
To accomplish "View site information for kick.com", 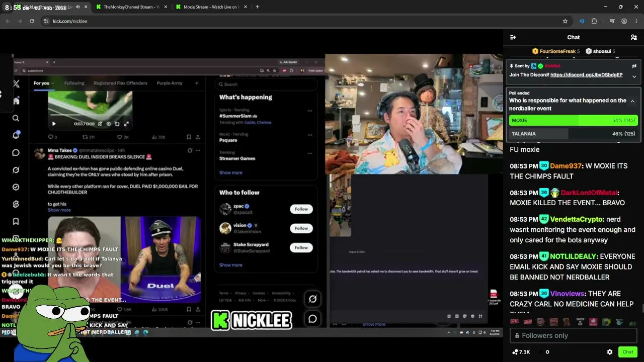I will 46,21.
